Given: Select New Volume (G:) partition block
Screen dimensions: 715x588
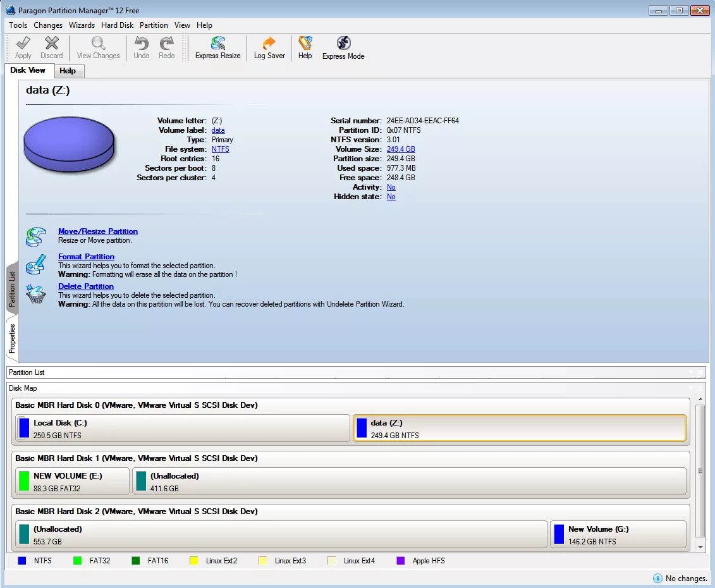Looking at the screenshot, I should click(618, 535).
